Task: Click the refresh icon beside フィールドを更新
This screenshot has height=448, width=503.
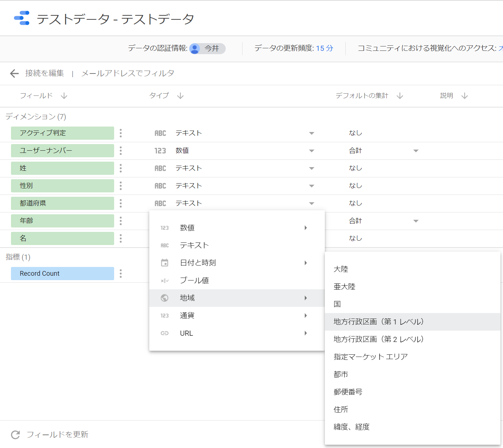Action: tap(15, 434)
